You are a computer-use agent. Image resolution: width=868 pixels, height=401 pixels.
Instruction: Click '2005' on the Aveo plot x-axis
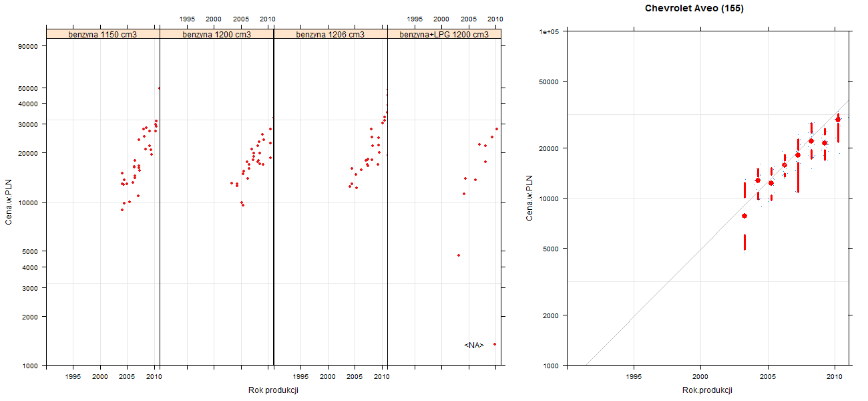click(768, 377)
